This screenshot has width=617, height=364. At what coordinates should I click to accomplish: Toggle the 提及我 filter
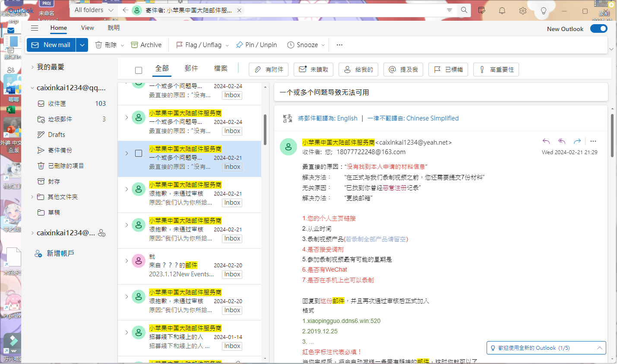pyautogui.click(x=404, y=70)
